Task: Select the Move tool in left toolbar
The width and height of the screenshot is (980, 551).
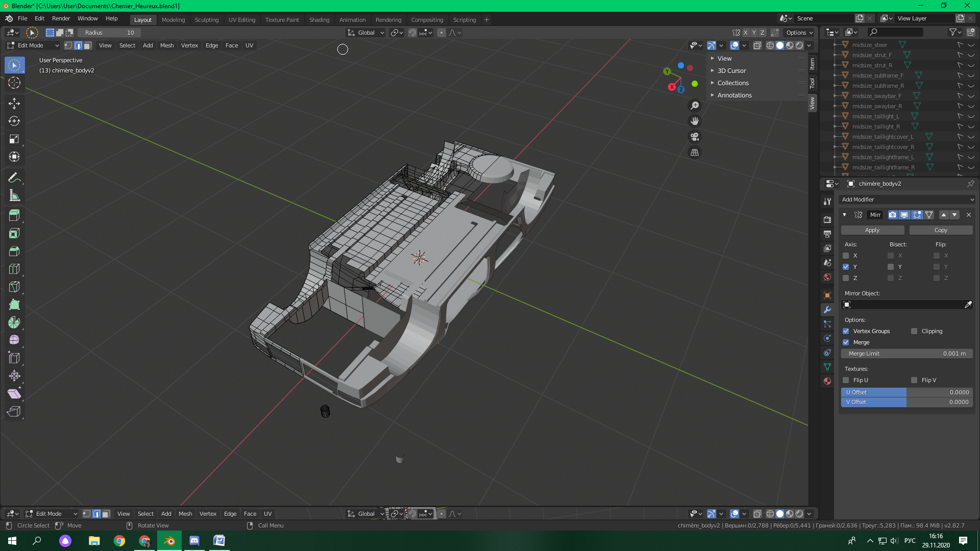Action: point(14,103)
